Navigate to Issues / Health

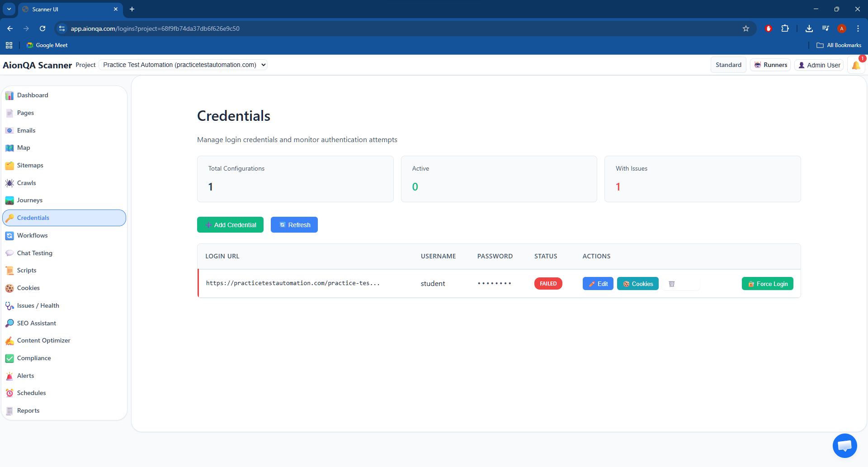38,305
